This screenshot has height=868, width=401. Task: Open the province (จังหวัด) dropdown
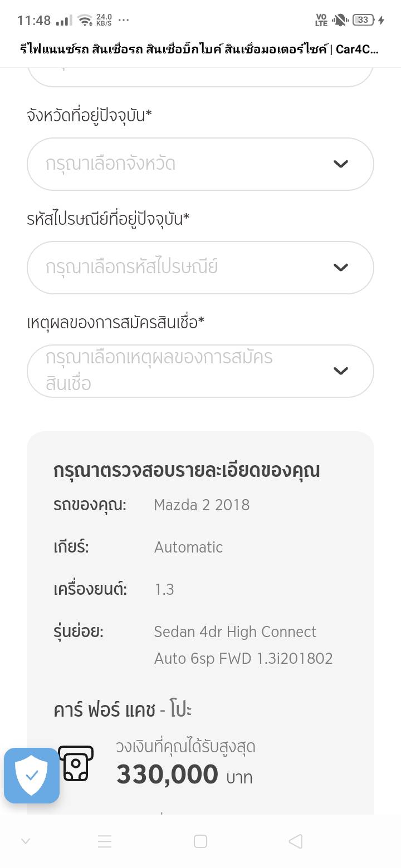pos(189,164)
